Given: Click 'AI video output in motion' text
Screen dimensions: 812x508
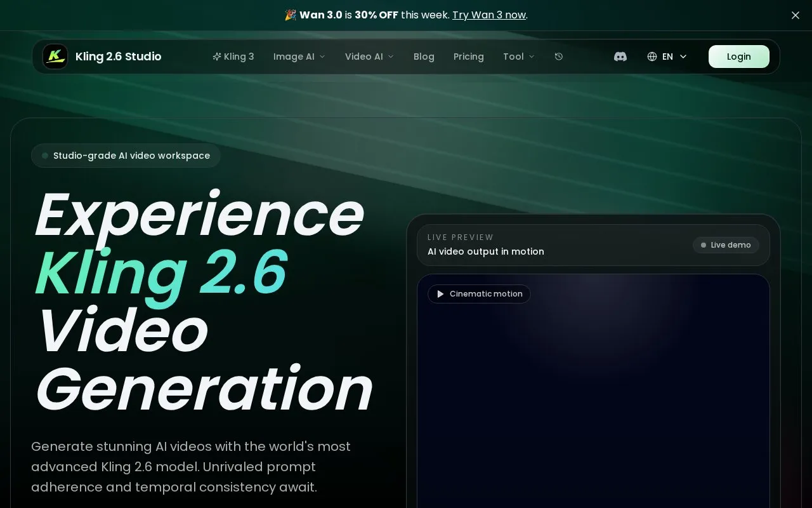Looking at the screenshot, I should tap(486, 251).
